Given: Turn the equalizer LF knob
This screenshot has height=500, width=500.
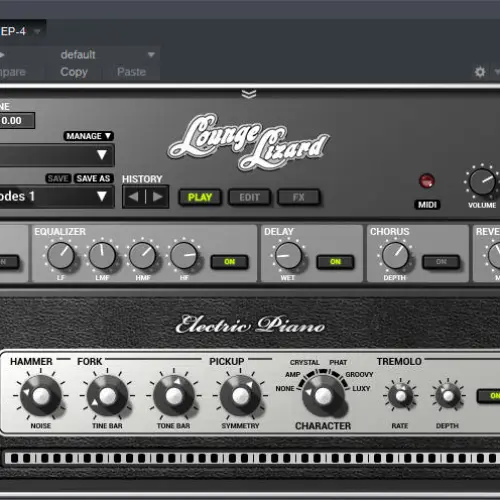Looking at the screenshot, I should [61, 256].
